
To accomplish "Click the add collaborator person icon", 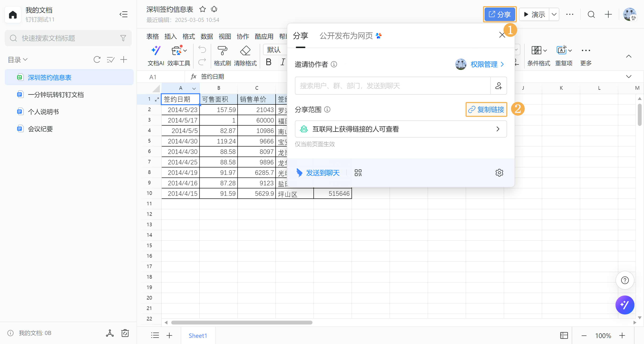I will [x=498, y=86].
